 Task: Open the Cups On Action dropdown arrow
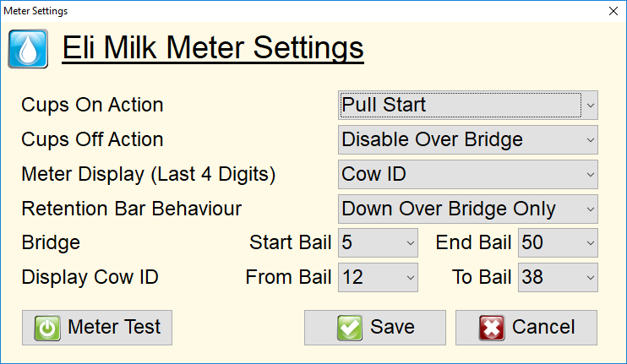point(590,105)
